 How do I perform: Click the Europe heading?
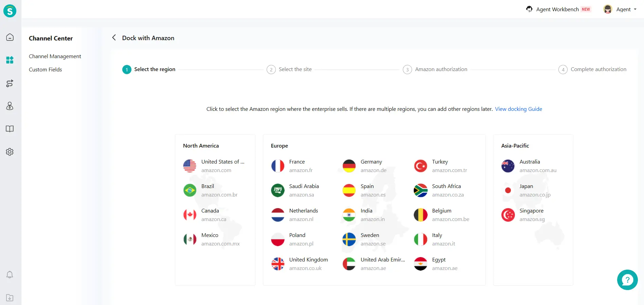(x=280, y=146)
